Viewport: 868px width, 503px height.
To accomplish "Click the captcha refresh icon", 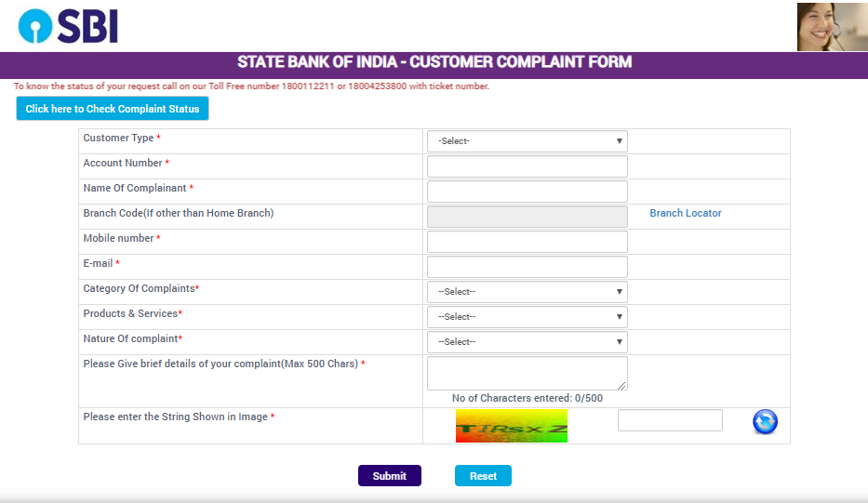I will point(765,422).
